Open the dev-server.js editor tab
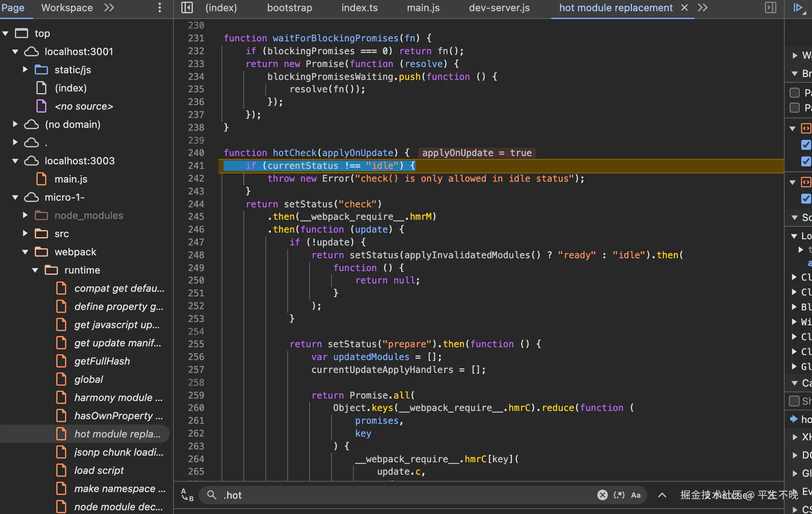The height and width of the screenshot is (514, 812). (x=499, y=7)
